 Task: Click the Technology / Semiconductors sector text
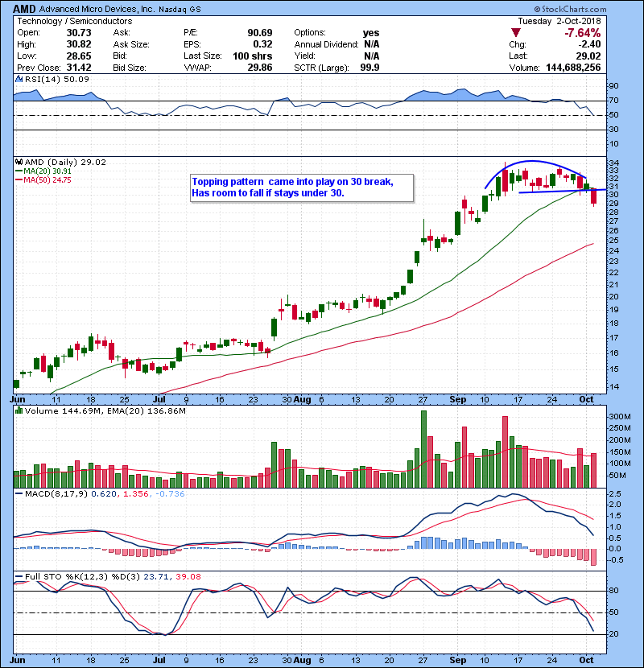point(75,21)
